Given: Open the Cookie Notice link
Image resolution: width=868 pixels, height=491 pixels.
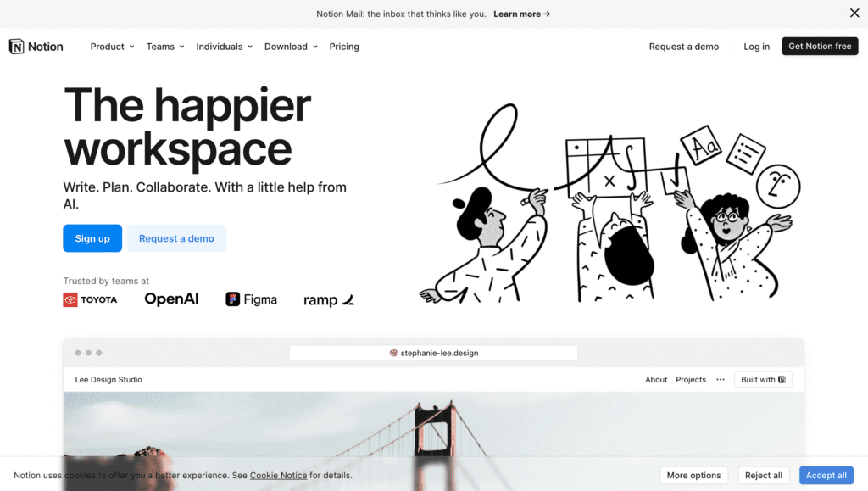Looking at the screenshot, I should point(278,475).
